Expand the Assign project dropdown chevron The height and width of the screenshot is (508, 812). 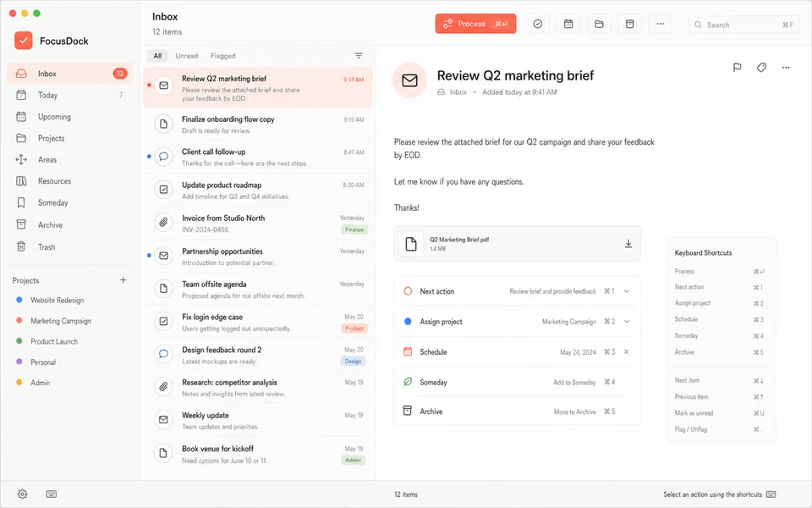coord(627,322)
